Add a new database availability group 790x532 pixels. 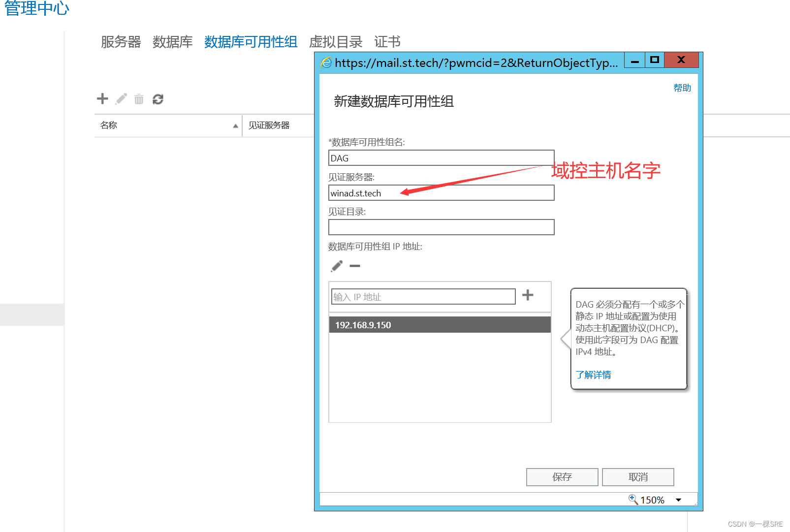tap(102, 99)
